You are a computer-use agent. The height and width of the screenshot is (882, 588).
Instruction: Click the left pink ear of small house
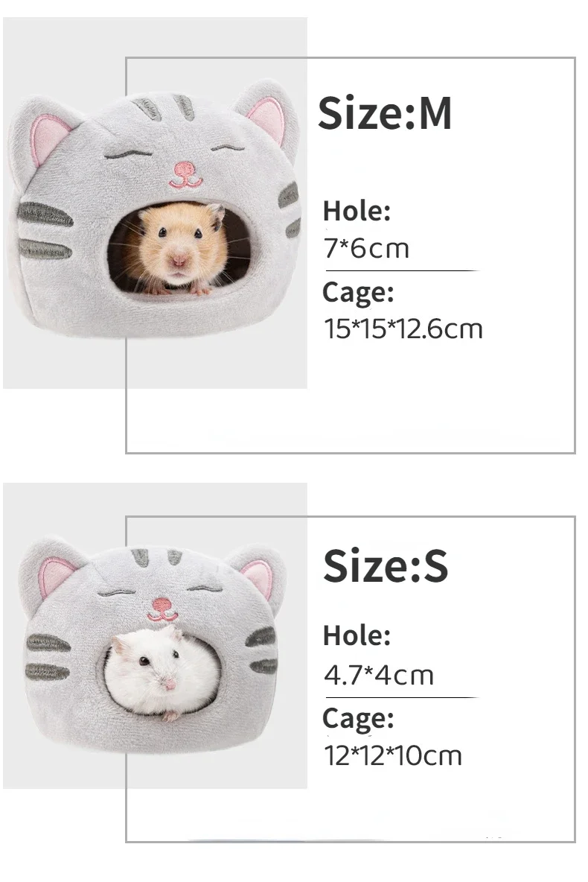(x=55, y=576)
